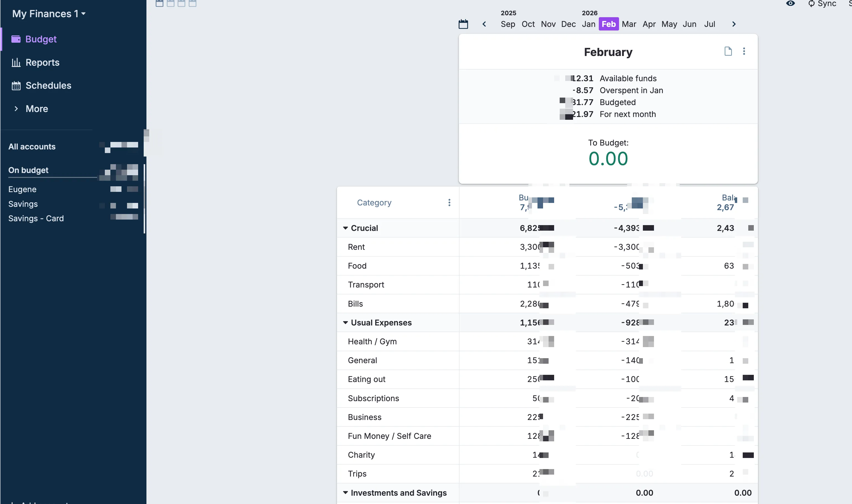Enable the three-month view toggle
Screen dimensions: 852x504
click(182, 3)
